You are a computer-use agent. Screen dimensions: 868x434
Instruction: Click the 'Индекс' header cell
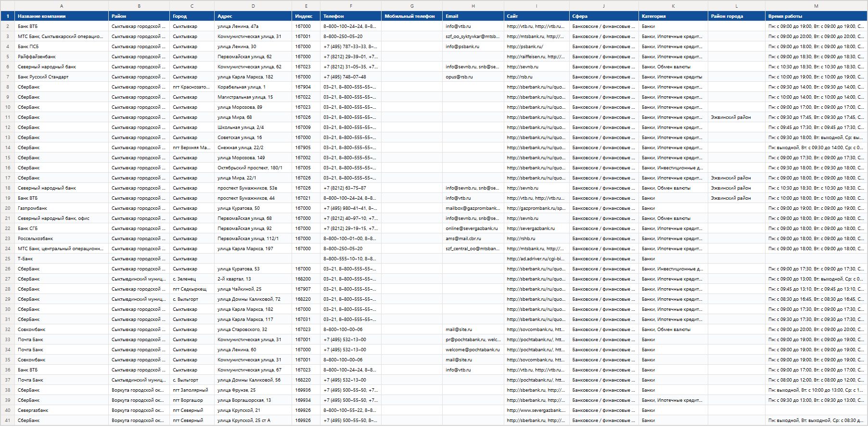(x=306, y=16)
